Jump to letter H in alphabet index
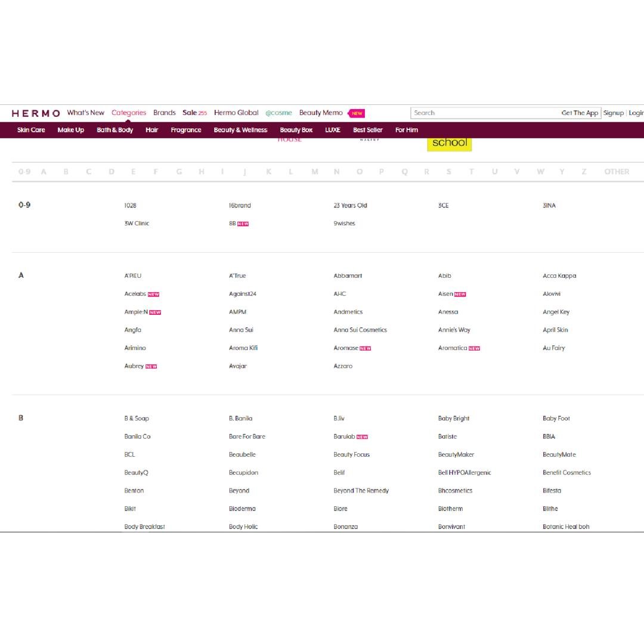Viewport: 644px width, 644px height. click(x=202, y=172)
